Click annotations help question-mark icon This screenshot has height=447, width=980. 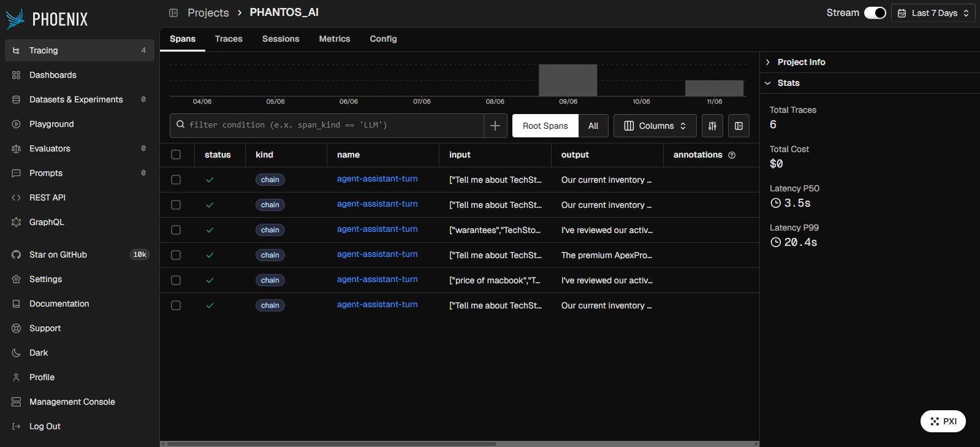pos(732,155)
